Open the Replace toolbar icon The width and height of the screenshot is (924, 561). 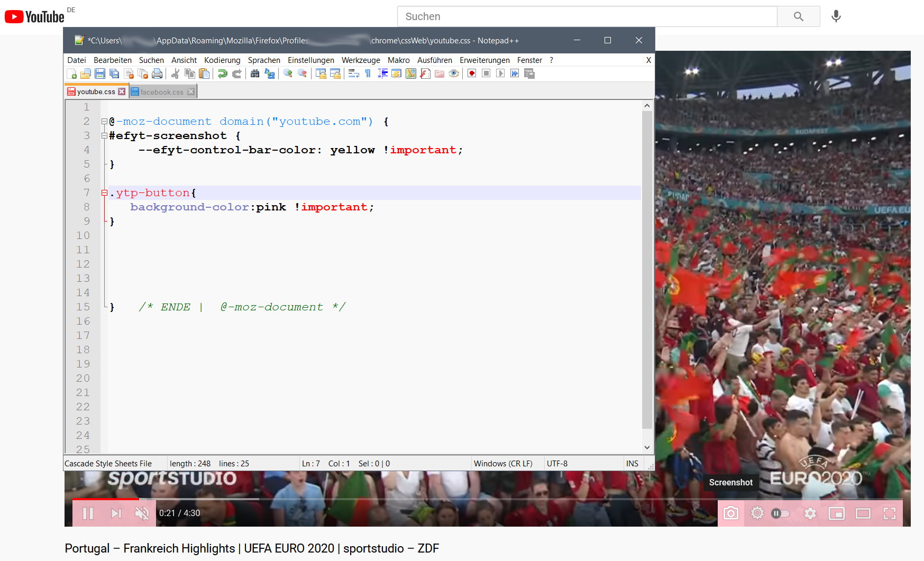(x=270, y=73)
